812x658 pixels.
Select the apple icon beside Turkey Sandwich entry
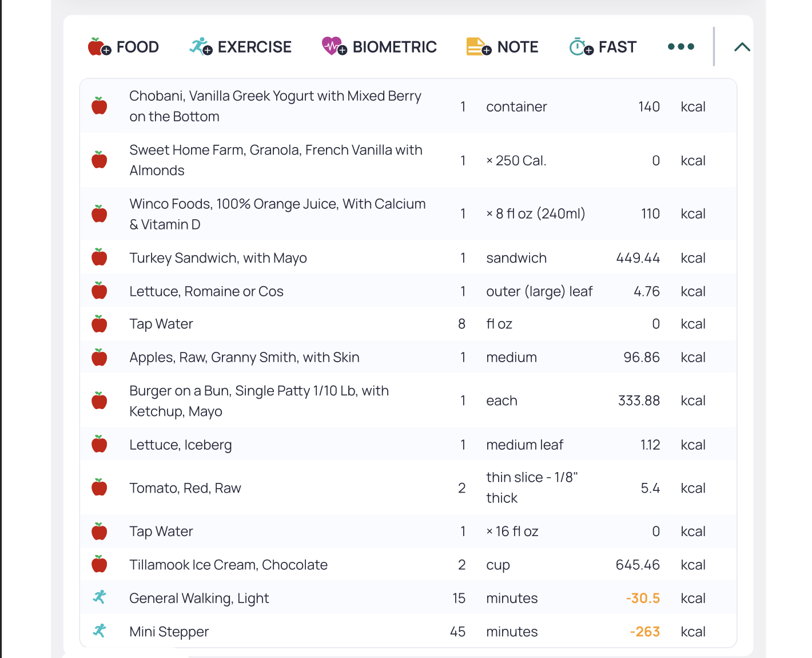(99, 257)
